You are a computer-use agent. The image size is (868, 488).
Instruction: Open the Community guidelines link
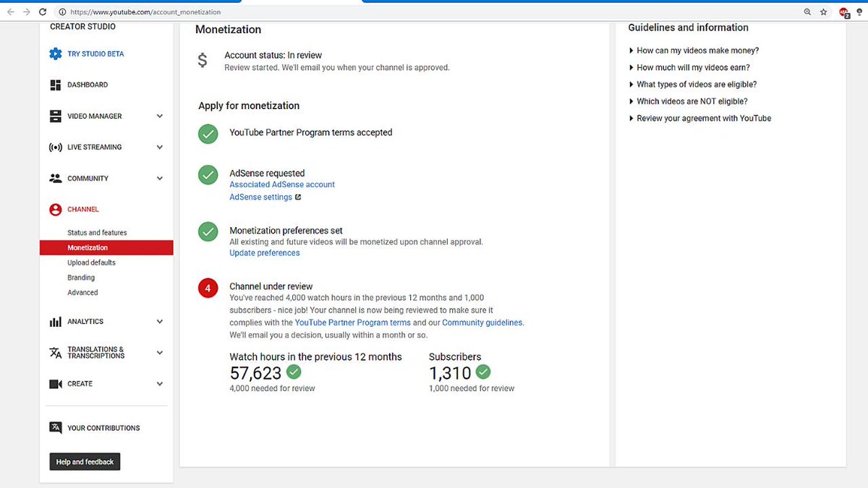pos(482,323)
